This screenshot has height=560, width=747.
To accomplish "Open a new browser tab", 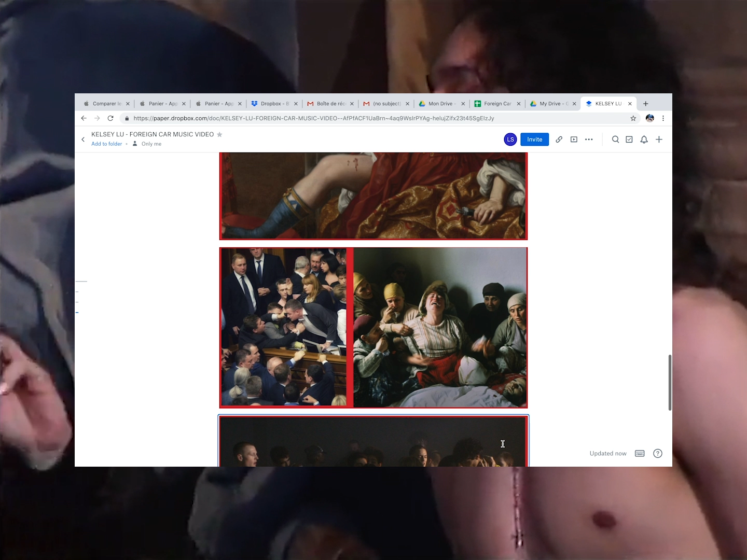I will [x=646, y=104].
